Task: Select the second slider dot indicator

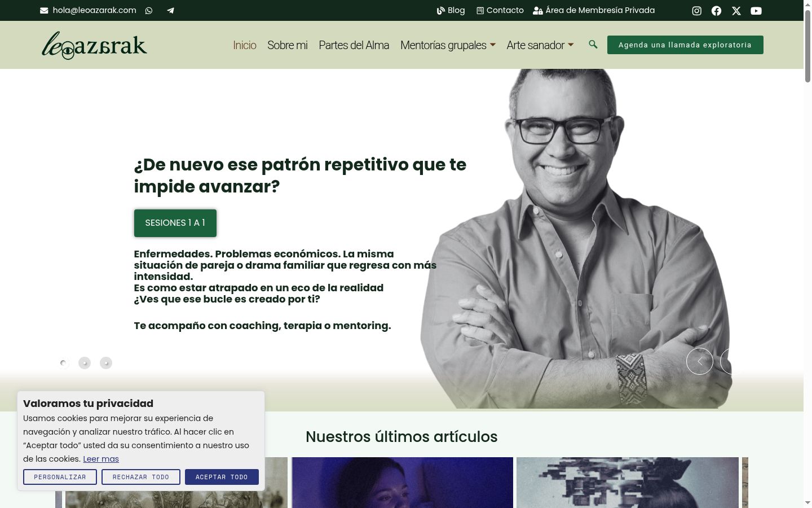Action: pyautogui.click(x=85, y=363)
